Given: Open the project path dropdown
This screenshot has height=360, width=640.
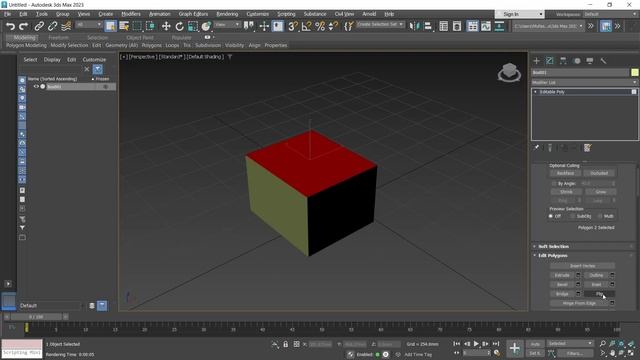Looking at the screenshot, I should click(548, 26).
